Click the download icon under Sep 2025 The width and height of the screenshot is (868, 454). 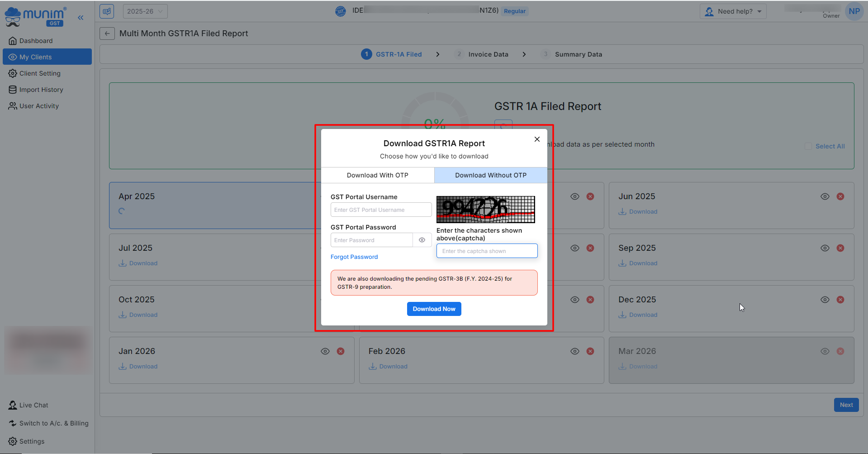click(622, 263)
